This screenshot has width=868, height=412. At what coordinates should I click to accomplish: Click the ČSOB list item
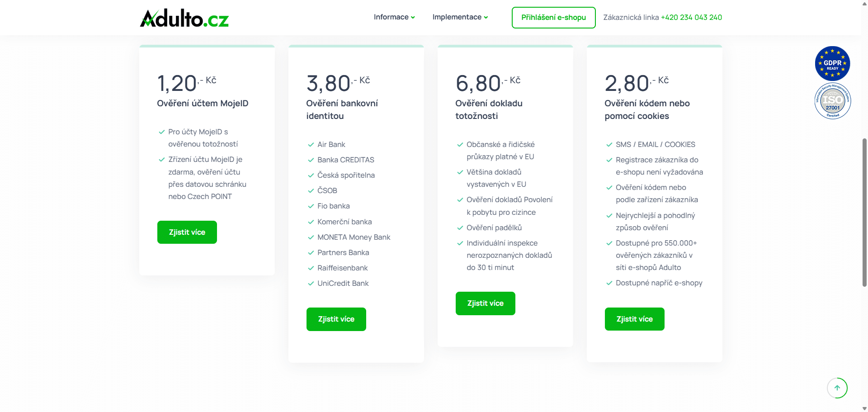click(327, 191)
